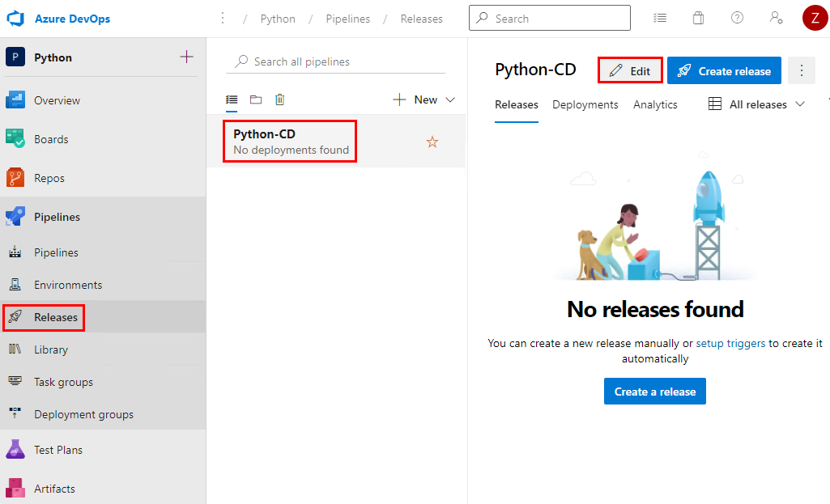This screenshot has height=504, width=830.
Task: Open User settings icon
Action: point(776,18)
